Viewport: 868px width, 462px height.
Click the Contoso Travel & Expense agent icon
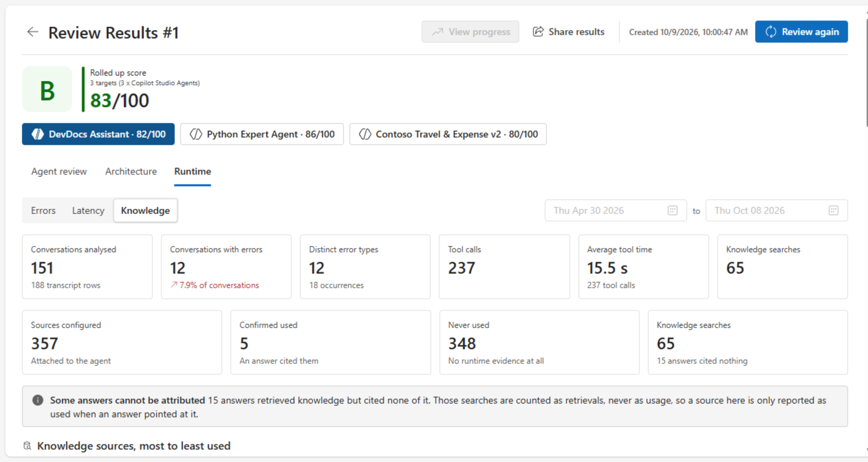point(365,134)
